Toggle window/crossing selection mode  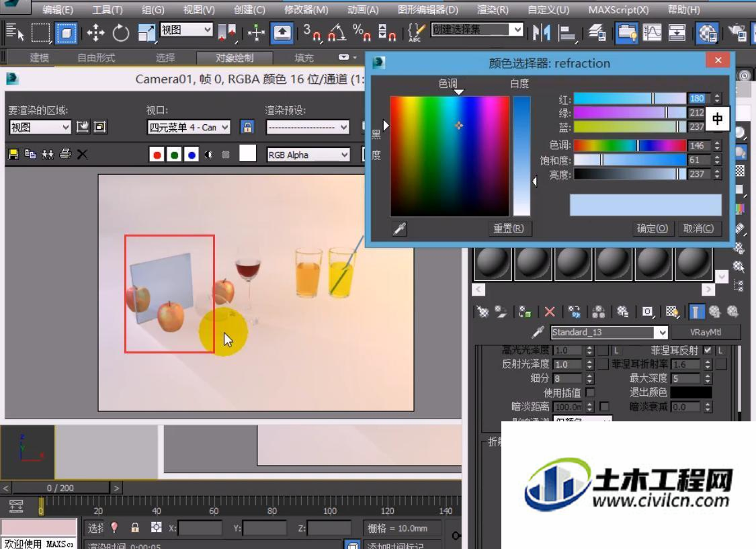click(x=66, y=33)
